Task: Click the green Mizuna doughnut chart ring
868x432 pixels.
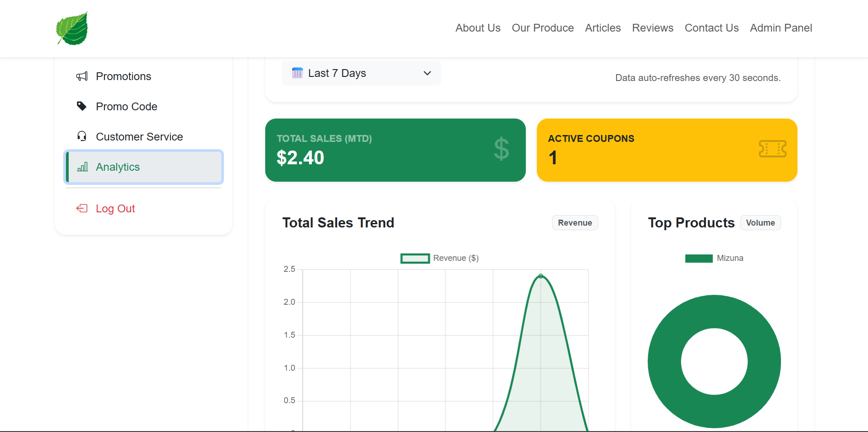Action: [663, 362]
